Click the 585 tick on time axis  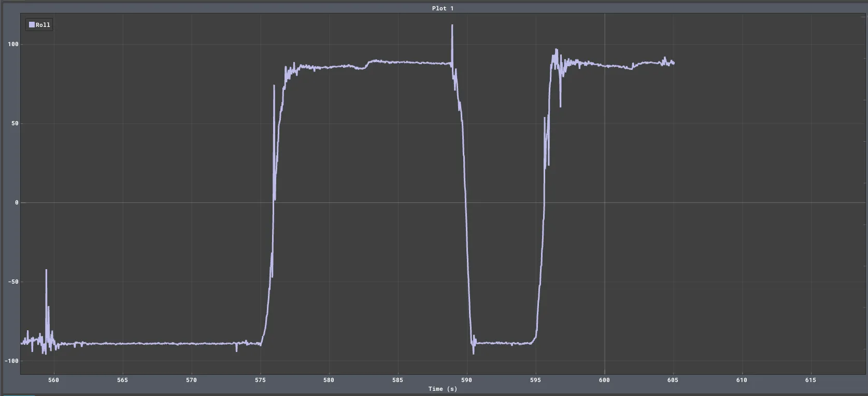(x=397, y=380)
